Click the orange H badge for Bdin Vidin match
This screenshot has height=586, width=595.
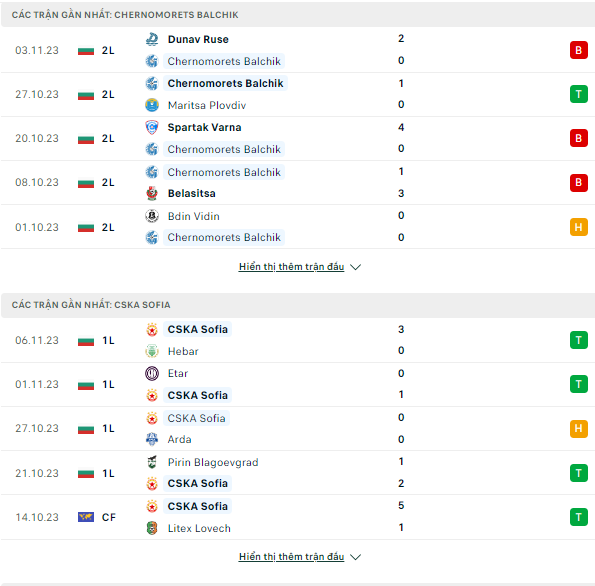[x=578, y=227]
